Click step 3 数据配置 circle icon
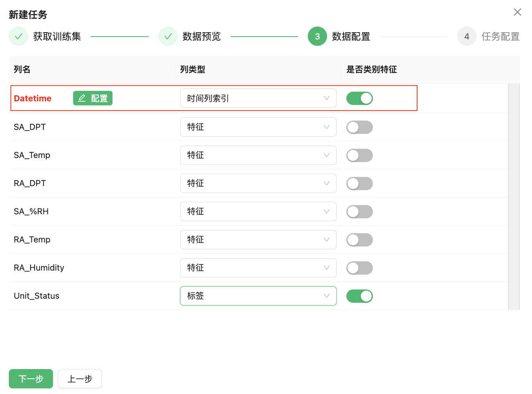Image resolution: width=532 pixels, height=394 pixels. tap(317, 37)
